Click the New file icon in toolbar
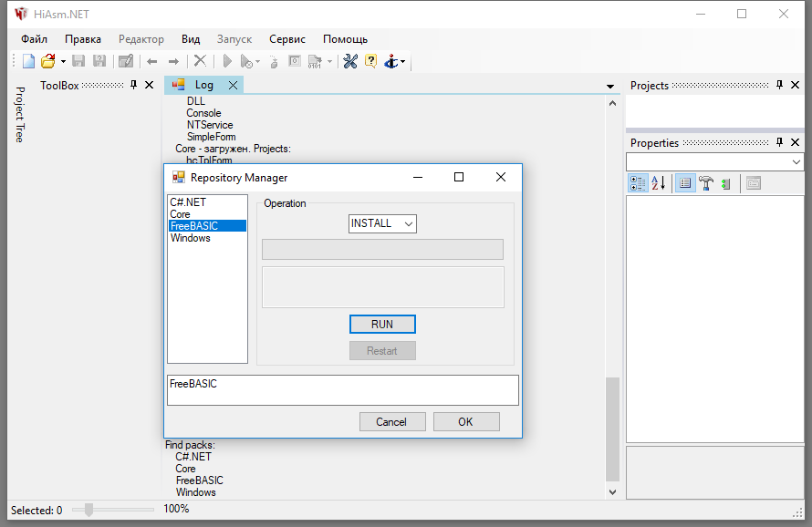812x527 pixels. 28,61
